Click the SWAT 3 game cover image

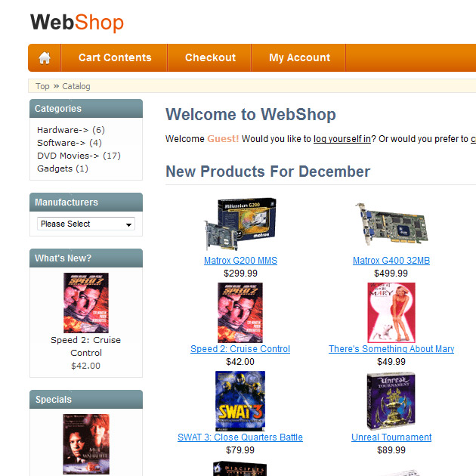click(x=240, y=400)
